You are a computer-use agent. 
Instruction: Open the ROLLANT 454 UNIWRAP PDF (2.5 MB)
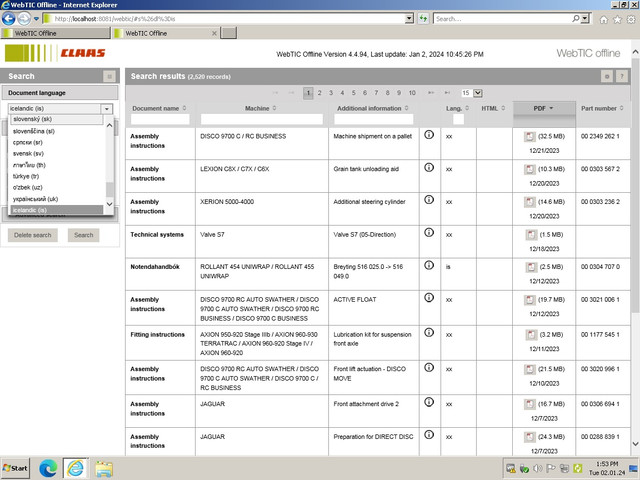(531, 267)
